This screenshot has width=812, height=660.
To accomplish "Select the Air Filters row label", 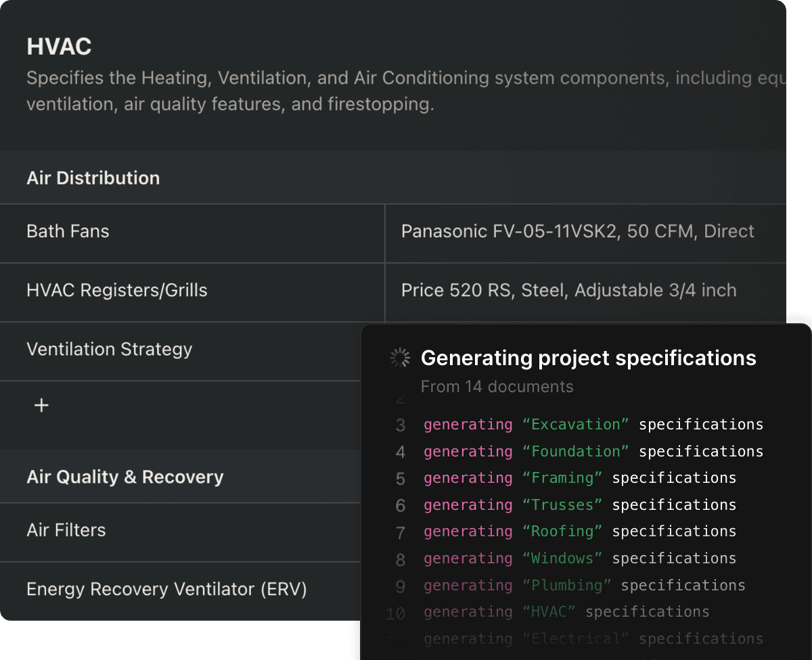I will pos(66,530).
